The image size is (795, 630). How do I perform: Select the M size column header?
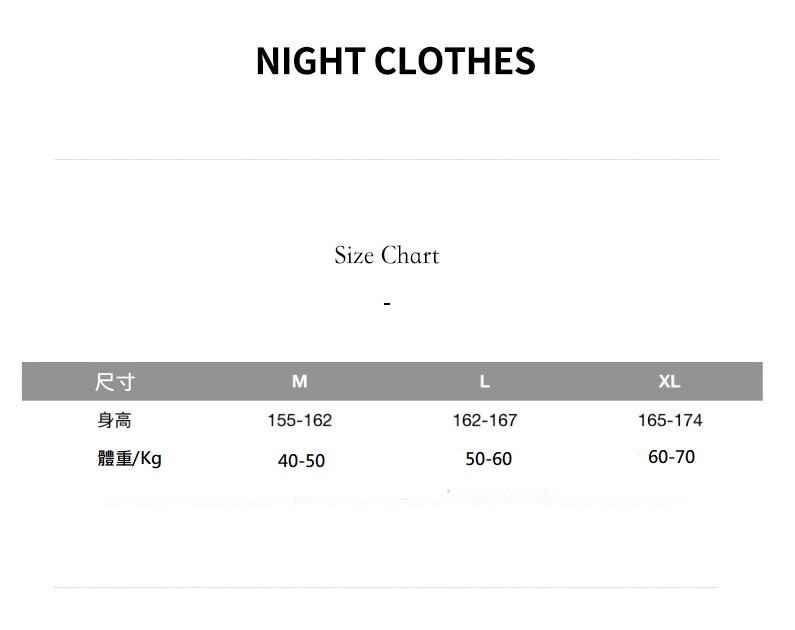click(x=299, y=382)
